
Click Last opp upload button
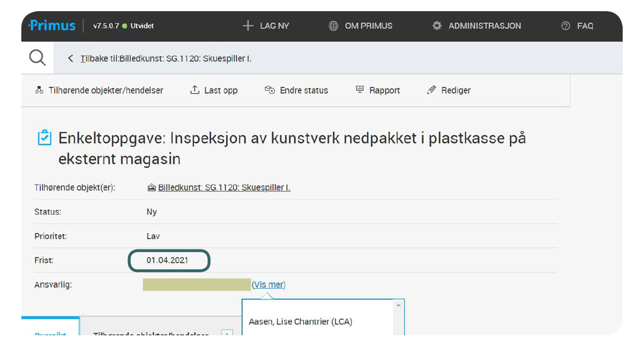point(214,90)
